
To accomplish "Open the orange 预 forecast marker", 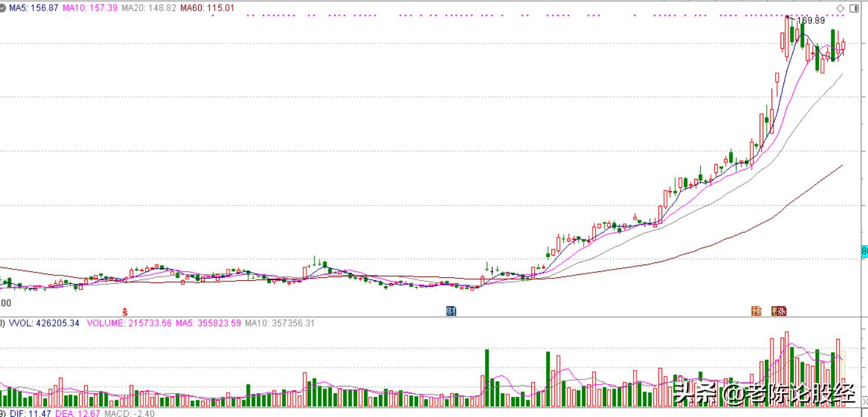I will click(756, 311).
